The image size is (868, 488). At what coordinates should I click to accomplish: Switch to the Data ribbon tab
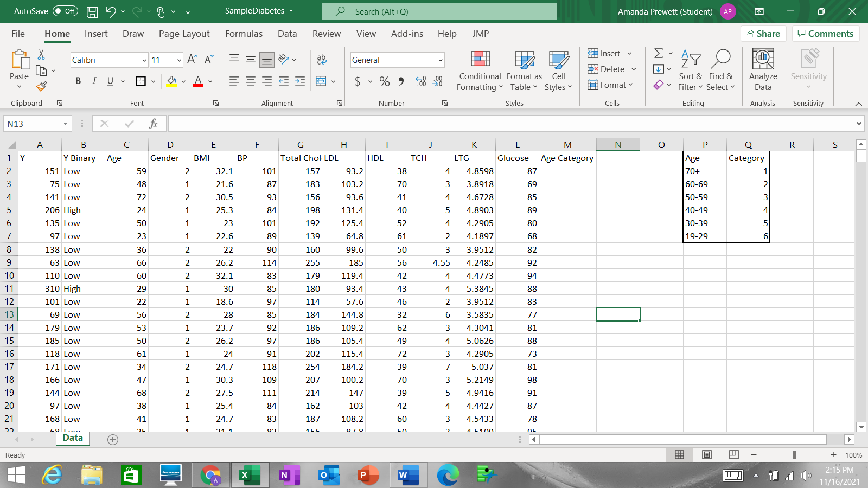click(x=287, y=34)
